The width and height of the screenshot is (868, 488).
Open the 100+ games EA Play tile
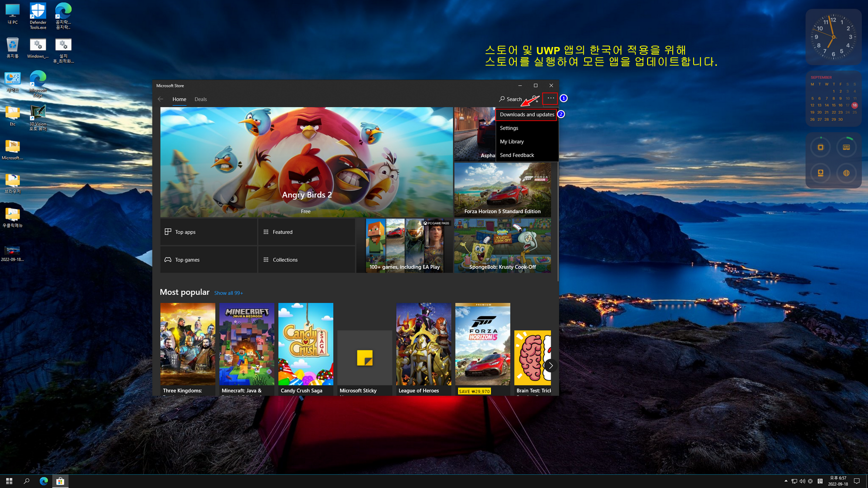[404, 245]
